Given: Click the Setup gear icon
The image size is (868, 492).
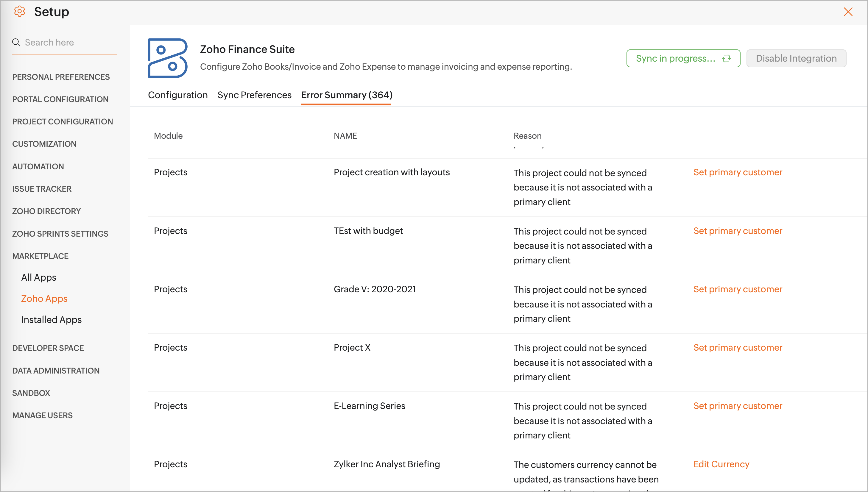Looking at the screenshot, I should coord(19,12).
